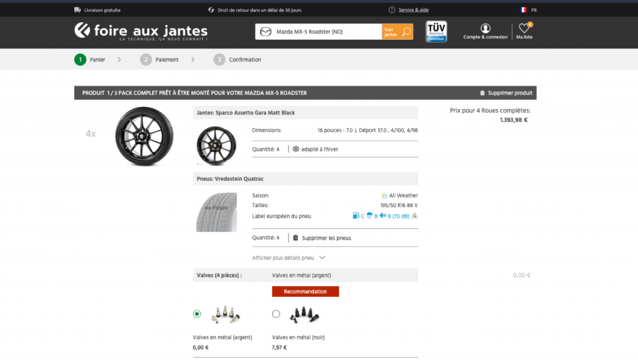
Task: Click the Mazda brand logo in search
Action: point(265,32)
